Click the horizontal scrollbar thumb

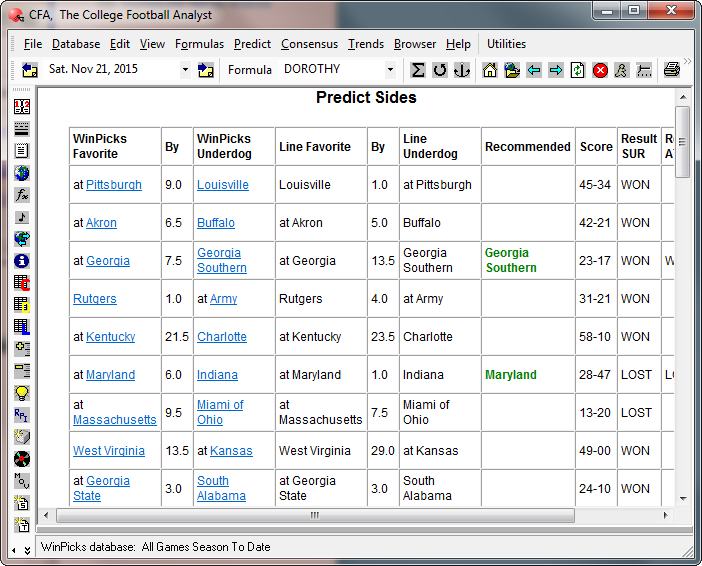click(x=315, y=515)
